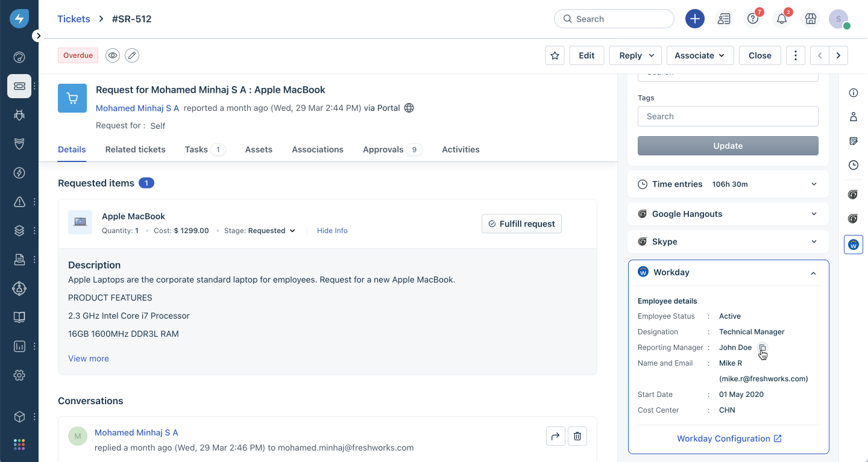868x462 pixels.
Task: Expand the left sidebar with the arrow button
Action: point(38,36)
